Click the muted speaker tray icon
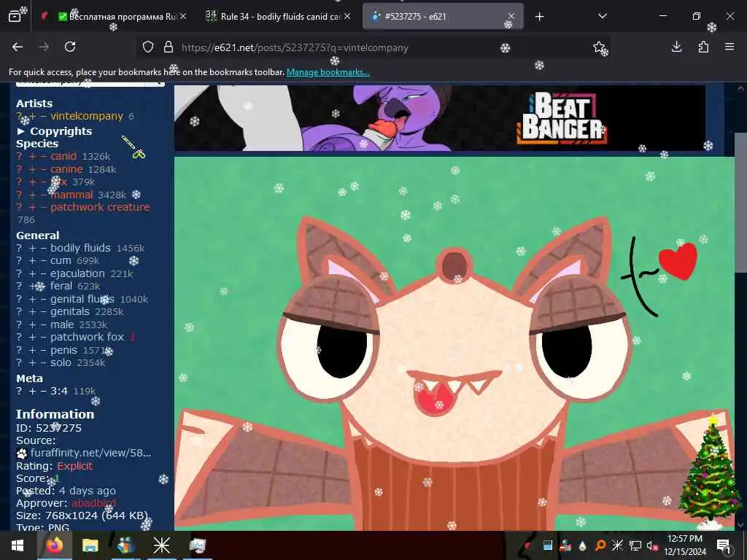 tap(651, 545)
